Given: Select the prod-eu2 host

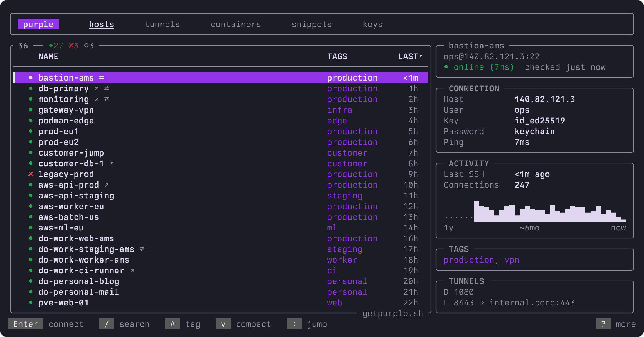Looking at the screenshot, I should (221, 142).
